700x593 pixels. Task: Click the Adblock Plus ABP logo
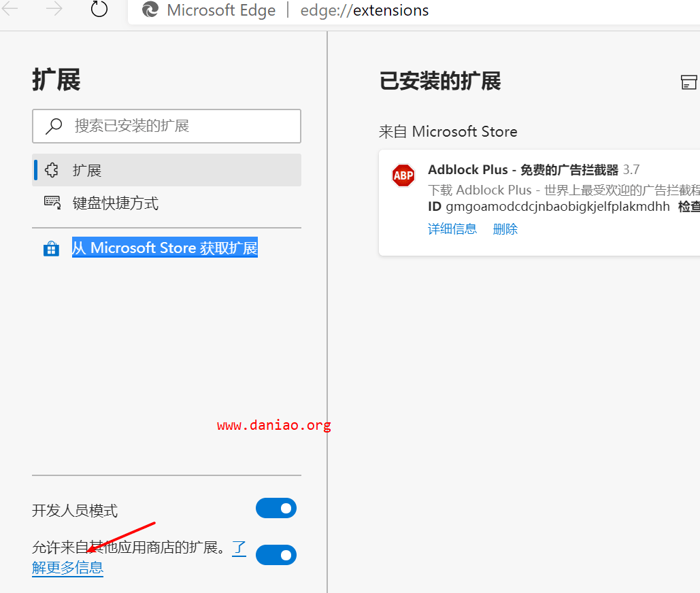[403, 175]
